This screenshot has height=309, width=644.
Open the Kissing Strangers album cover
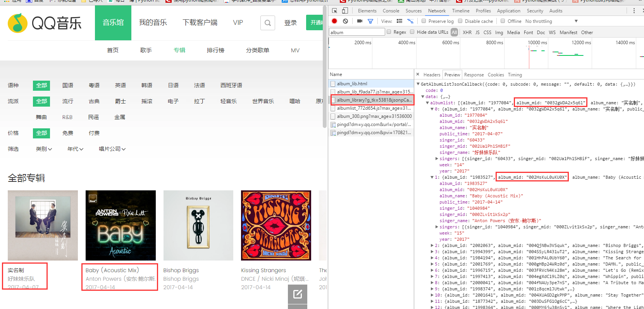276,225
